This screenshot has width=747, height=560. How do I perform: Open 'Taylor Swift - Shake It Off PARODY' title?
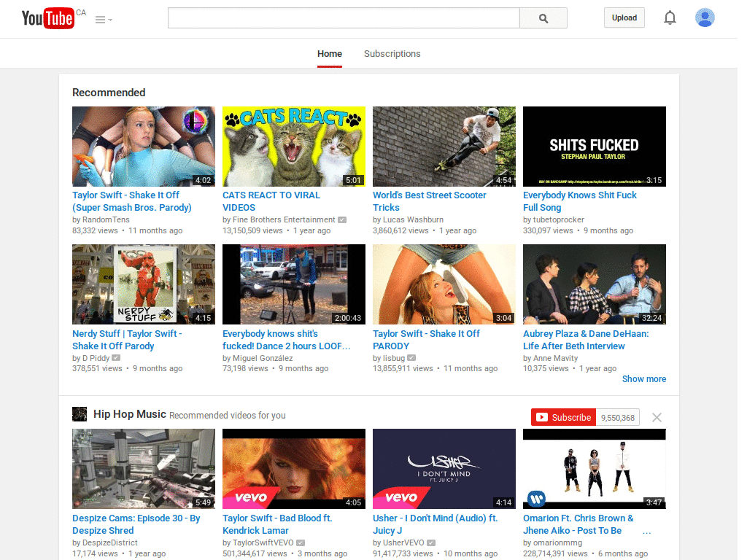tap(426, 340)
